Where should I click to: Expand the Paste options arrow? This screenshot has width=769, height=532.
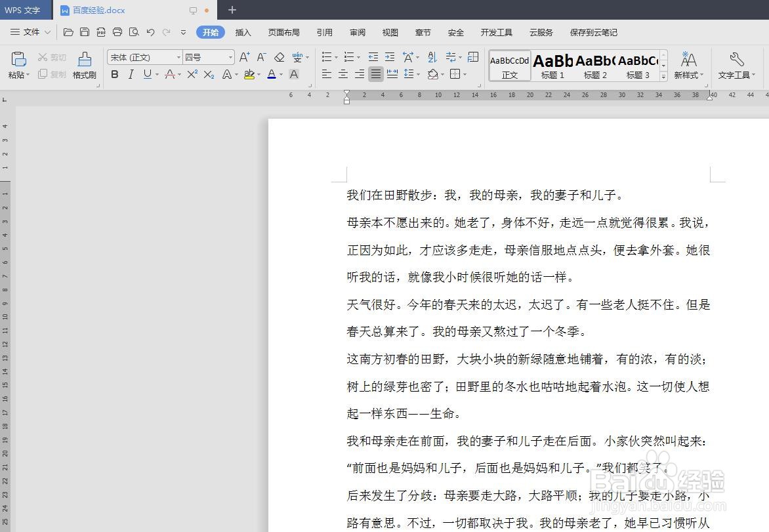coord(28,75)
